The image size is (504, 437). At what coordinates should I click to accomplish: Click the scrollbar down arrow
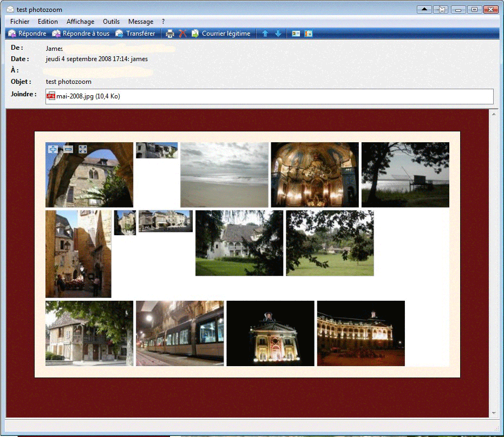[494, 413]
